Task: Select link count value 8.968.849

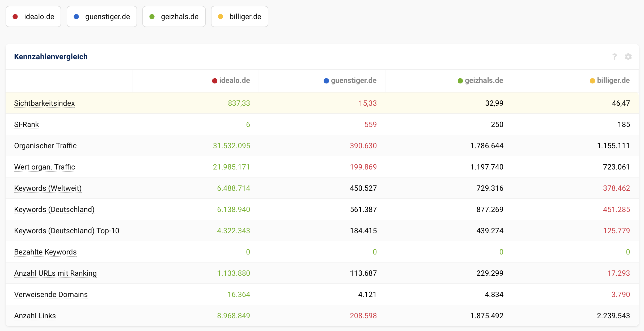Action: (234, 316)
